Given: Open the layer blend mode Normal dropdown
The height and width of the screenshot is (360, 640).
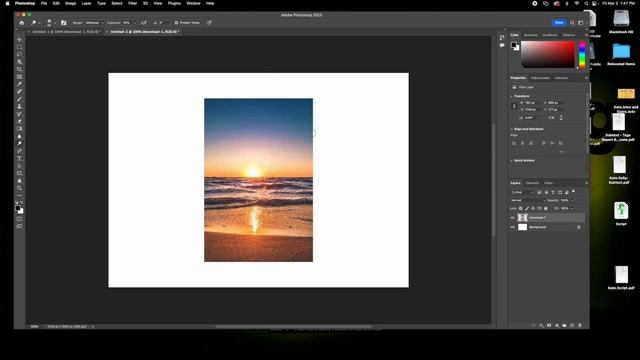Looking at the screenshot, I should tap(528, 200).
